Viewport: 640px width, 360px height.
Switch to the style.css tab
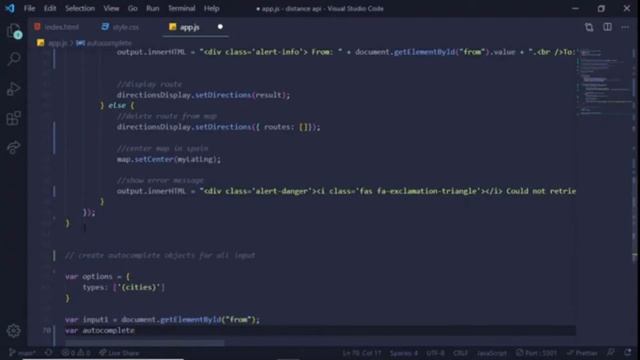[120, 27]
